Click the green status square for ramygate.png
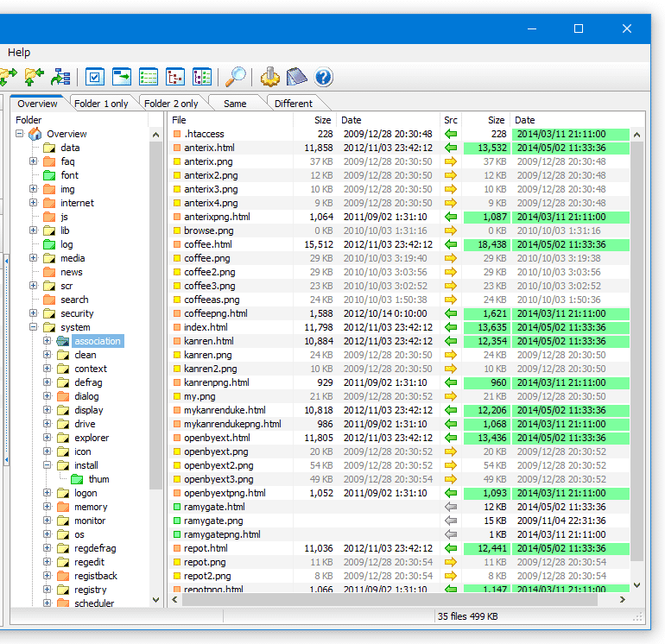The width and height of the screenshot is (665, 644). (177, 521)
